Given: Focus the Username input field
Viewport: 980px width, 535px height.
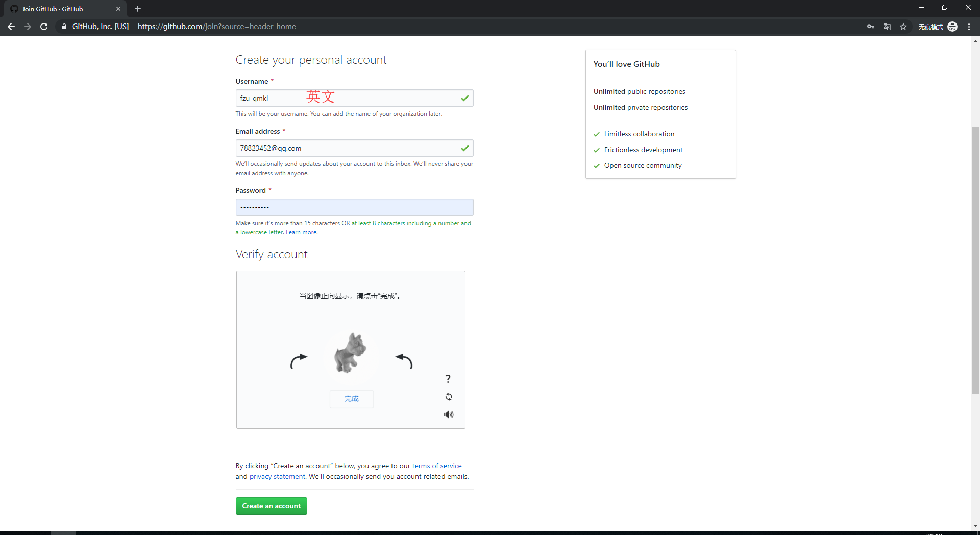Looking at the screenshot, I should 354,98.
